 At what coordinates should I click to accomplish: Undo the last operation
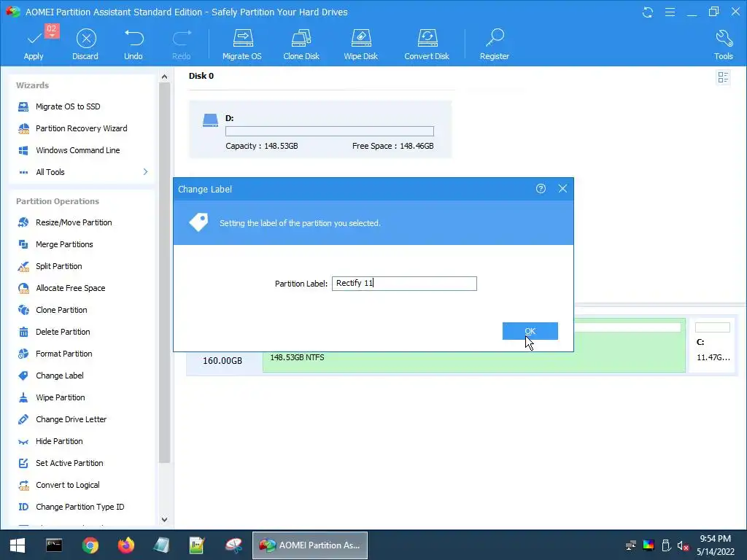(x=133, y=45)
